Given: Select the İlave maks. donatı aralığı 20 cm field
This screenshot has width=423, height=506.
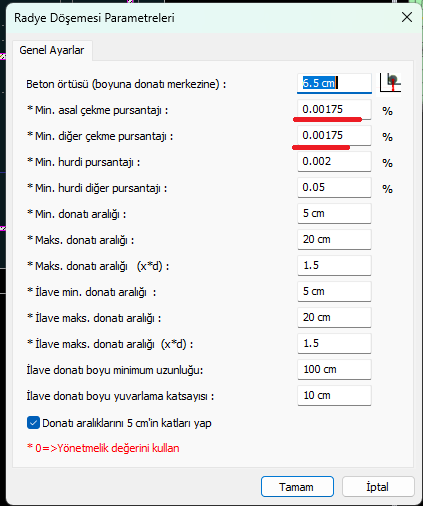Looking at the screenshot, I should click(x=334, y=317).
